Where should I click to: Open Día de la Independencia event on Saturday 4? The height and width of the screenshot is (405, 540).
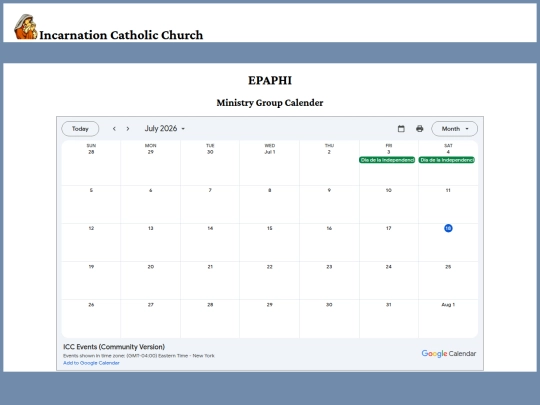(x=447, y=160)
